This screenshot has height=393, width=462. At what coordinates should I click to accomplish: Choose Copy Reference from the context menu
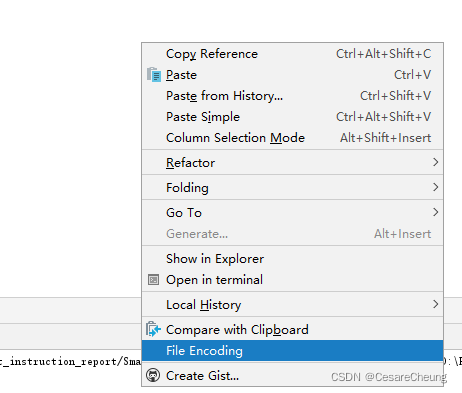click(x=292, y=54)
